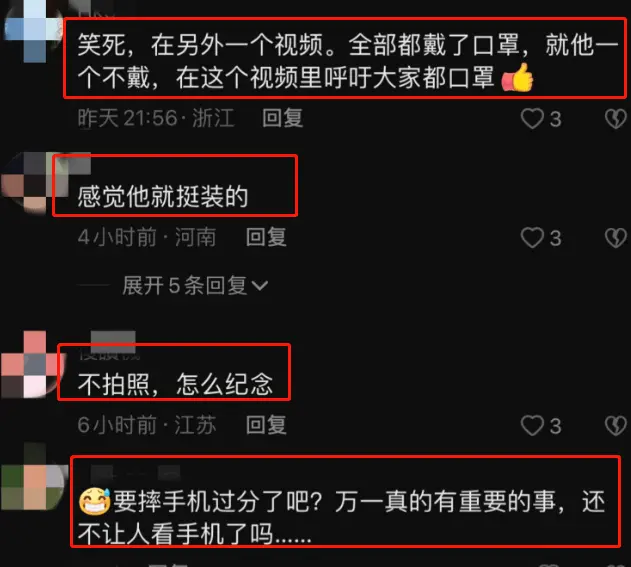Click the thumbs-up emoji in first comment

[518, 78]
